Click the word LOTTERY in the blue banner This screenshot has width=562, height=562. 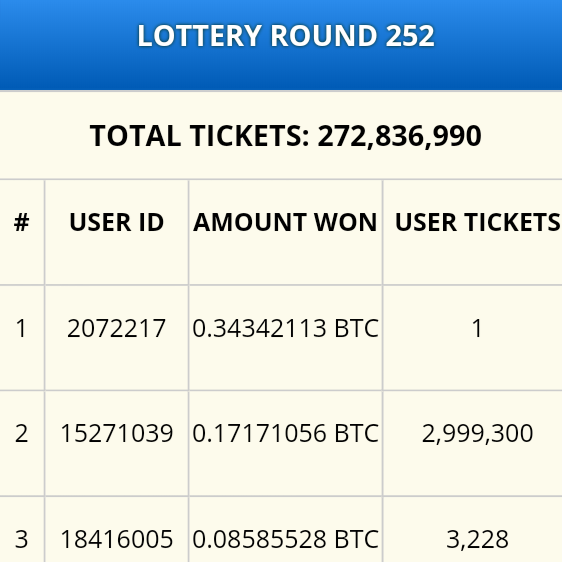click(199, 36)
